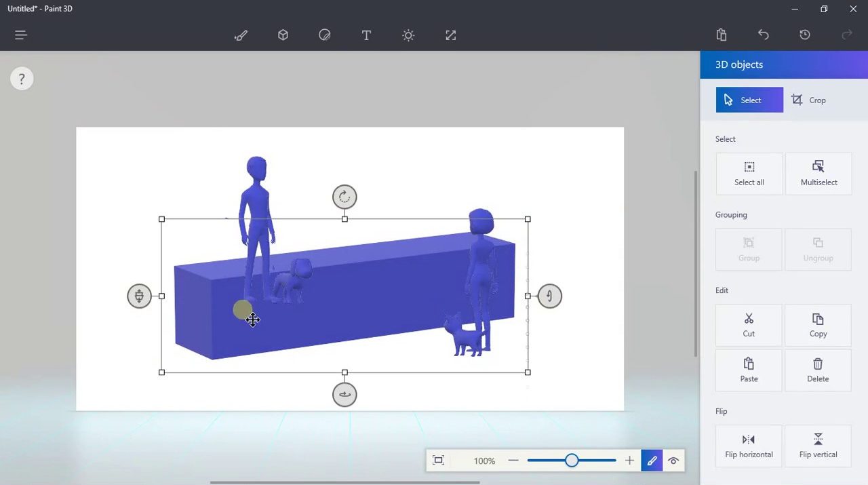Screen dimensions: 868x485
Task: Open the History panel
Action: point(805,35)
